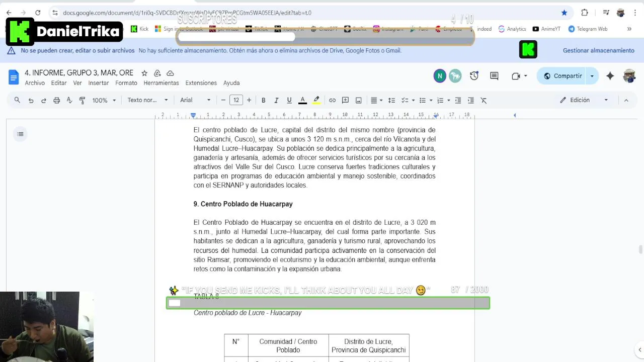The width and height of the screenshot is (644, 362).
Task: Open the Insertar menu
Action: pyautogui.click(x=99, y=83)
